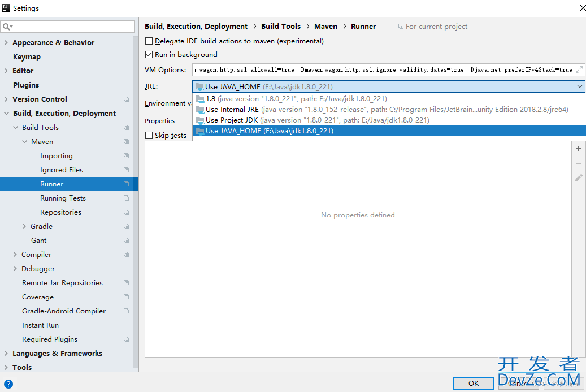This screenshot has width=586, height=392.
Task: Uncheck Run in background
Action: tap(149, 55)
